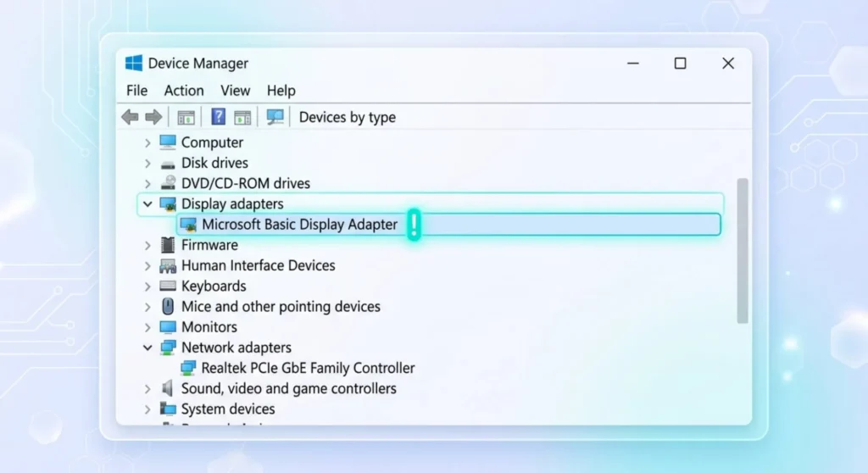Click the vertical scrollbar thumb
Screen dimensions: 868x473
[743, 250]
